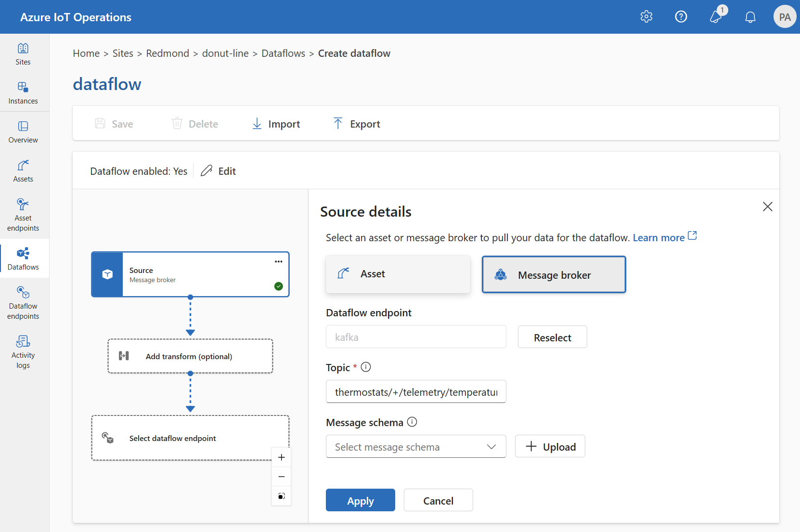Image resolution: width=800 pixels, height=532 pixels.
Task: Open Assets in sidebar
Action: 23,171
